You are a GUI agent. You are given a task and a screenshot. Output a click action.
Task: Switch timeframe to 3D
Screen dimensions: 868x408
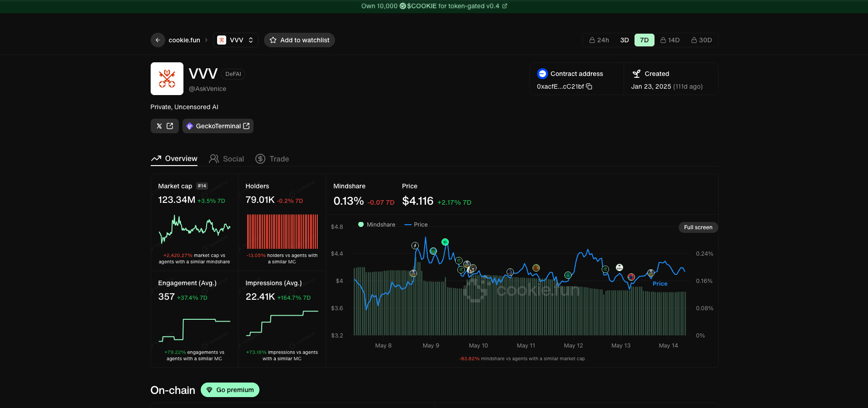pyautogui.click(x=624, y=40)
